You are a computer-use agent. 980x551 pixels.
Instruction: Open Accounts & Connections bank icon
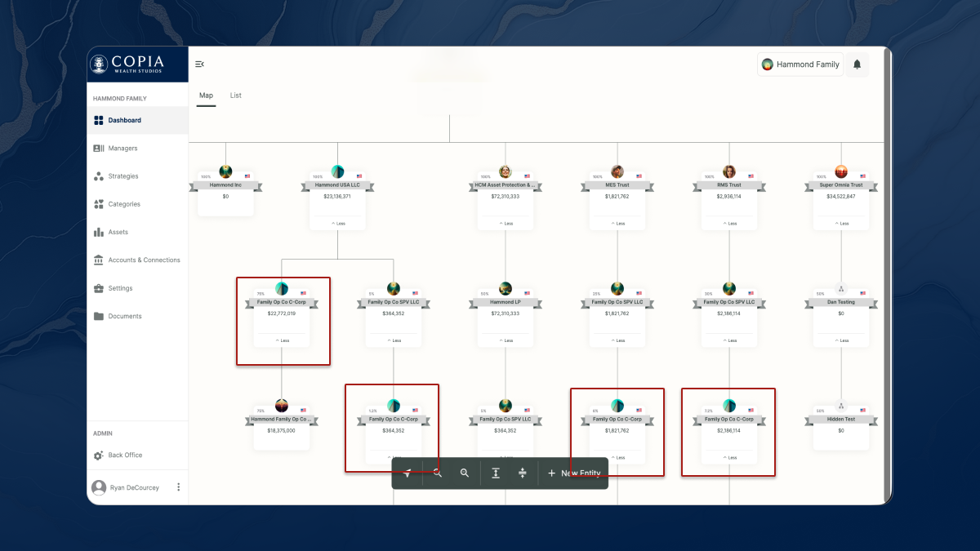point(99,260)
